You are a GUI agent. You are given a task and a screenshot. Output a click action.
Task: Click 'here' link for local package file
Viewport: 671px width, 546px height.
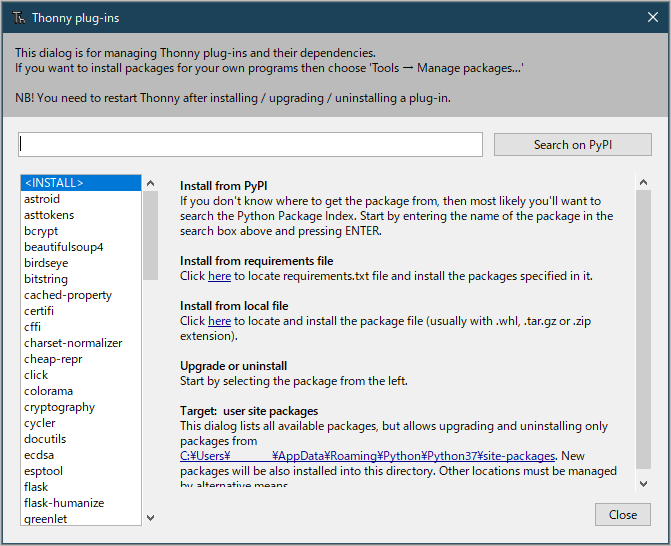click(219, 321)
